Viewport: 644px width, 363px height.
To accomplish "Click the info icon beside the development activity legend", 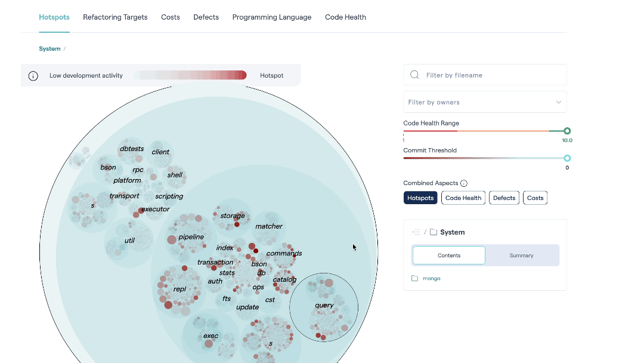I will coord(33,76).
